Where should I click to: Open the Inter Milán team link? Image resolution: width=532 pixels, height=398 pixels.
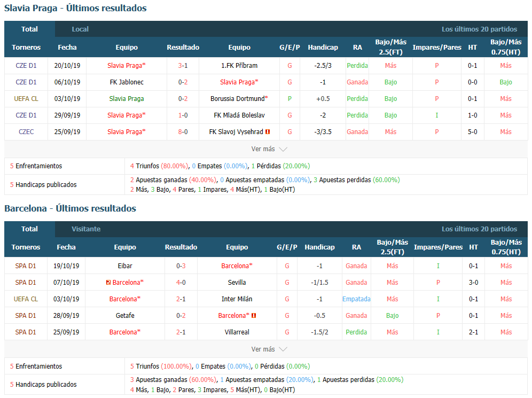[x=237, y=299]
